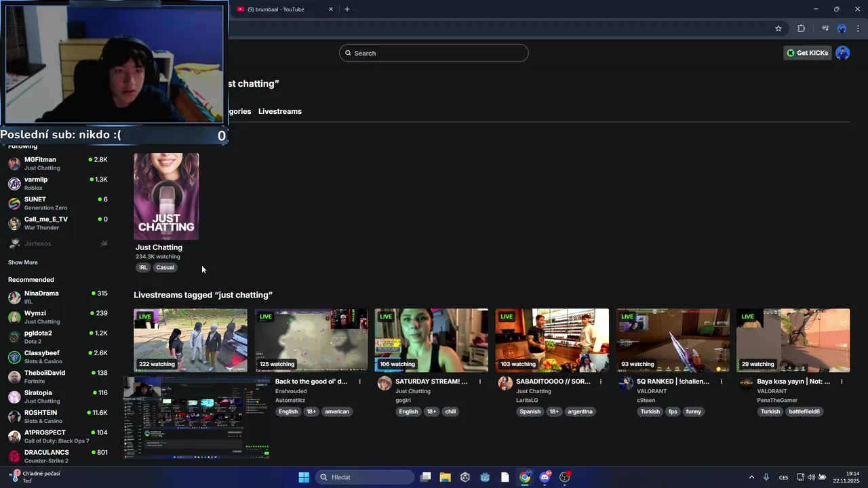
Task: Click the taskbar Hledat search box
Action: tap(365, 477)
